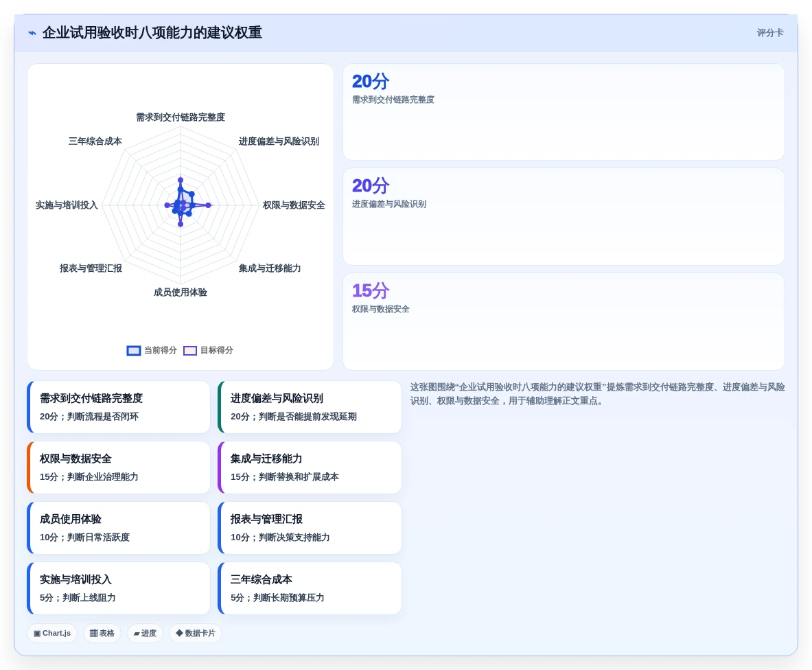This screenshot has height=670, width=812.
Task: Click text 10分；判断决策支持能力
Action: click(x=280, y=538)
